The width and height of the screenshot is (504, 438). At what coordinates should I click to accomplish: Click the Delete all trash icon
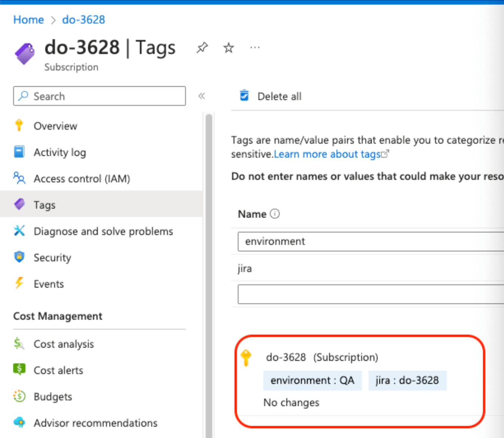tap(244, 96)
